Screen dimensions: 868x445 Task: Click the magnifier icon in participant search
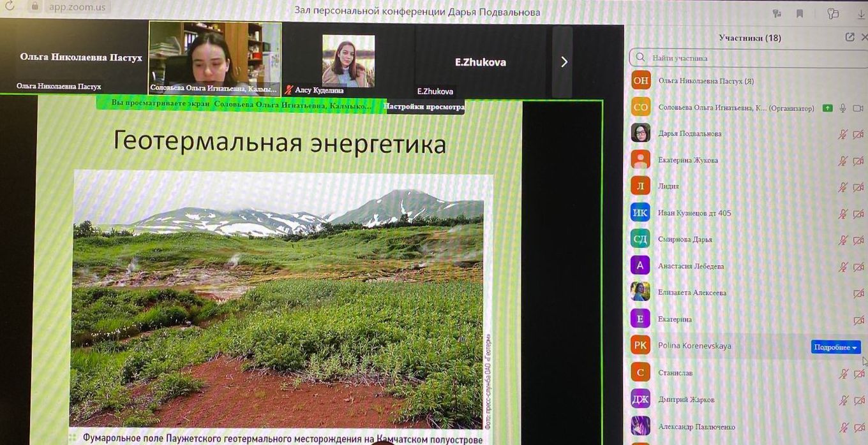(x=640, y=58)
